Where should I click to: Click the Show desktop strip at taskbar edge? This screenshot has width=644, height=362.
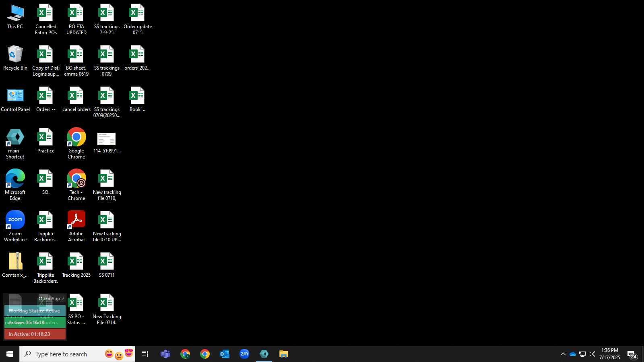point(643,354)
